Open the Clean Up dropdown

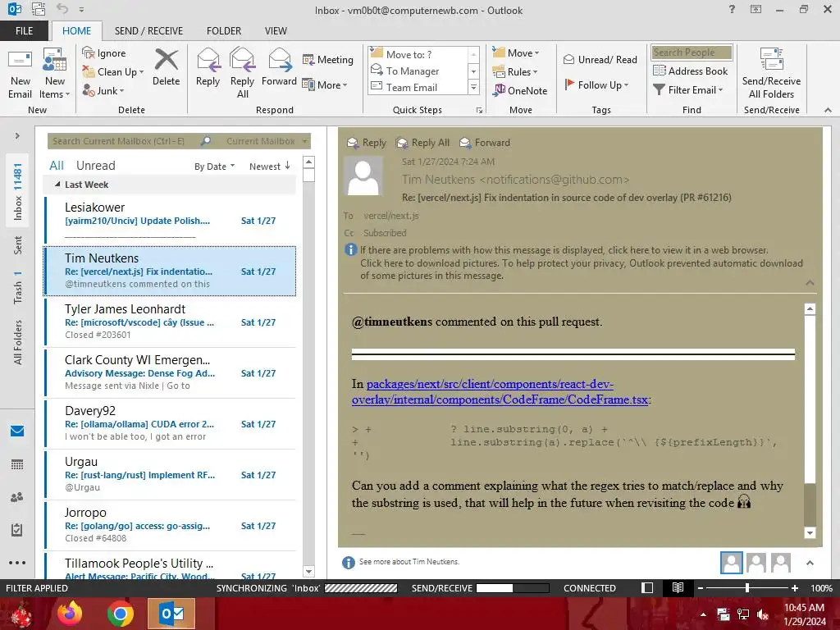coord(113,72)
